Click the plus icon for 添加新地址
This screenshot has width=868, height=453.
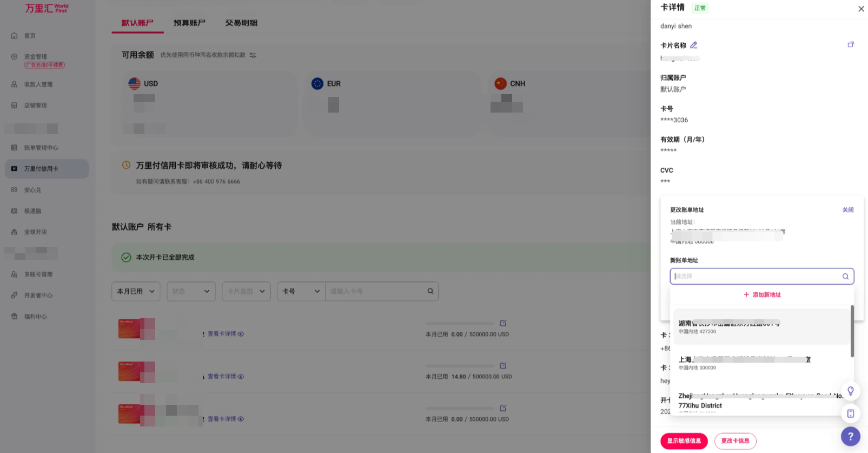(746, 295)
